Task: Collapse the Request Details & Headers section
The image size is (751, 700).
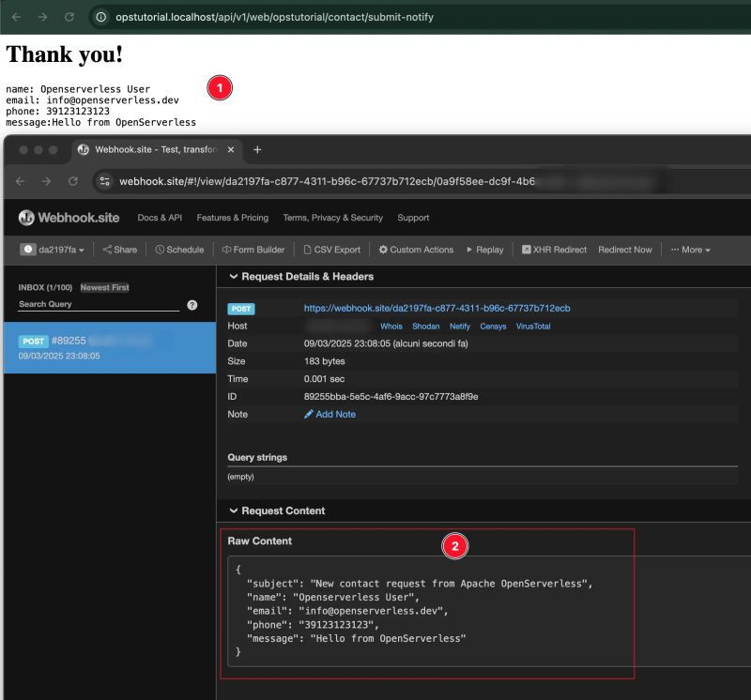Action: 234,276
